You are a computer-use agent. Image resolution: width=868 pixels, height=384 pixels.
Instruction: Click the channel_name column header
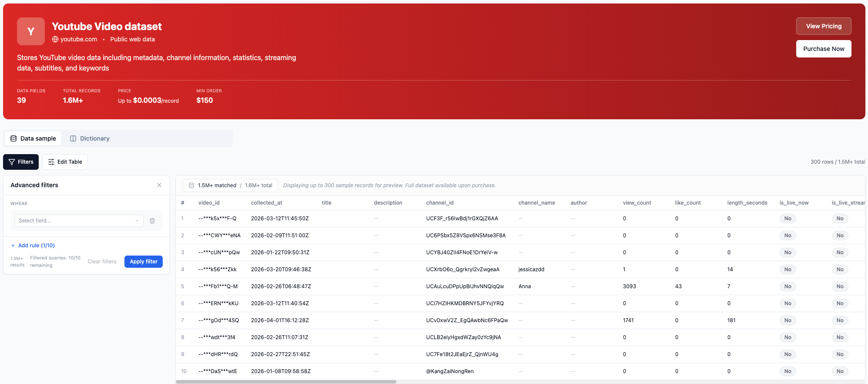[x=537, y=203]
